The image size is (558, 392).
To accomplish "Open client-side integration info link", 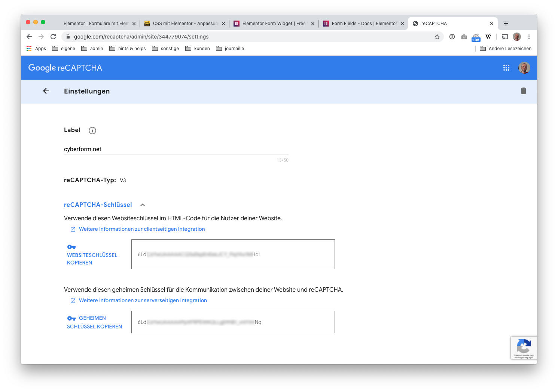I will pyautogui.click(x=138, y=229).
